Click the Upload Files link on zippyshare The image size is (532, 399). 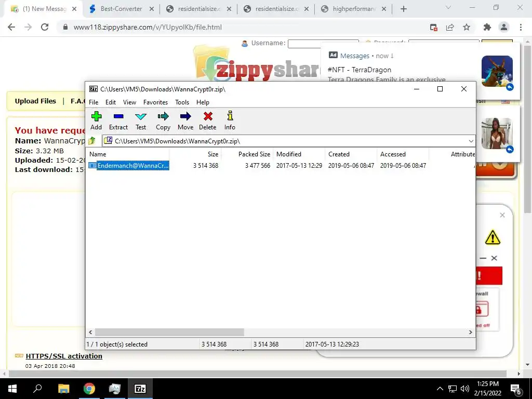pos(35,101)
